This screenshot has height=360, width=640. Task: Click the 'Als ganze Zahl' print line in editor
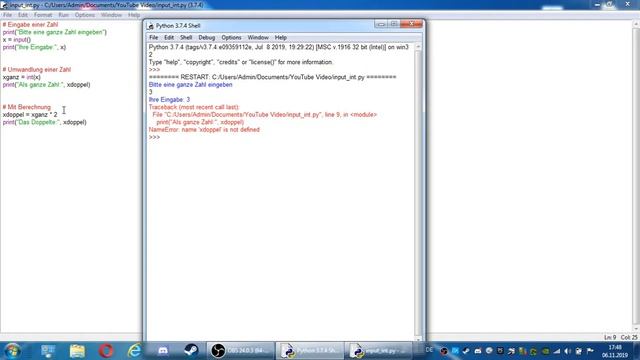[x=46, y=85]
